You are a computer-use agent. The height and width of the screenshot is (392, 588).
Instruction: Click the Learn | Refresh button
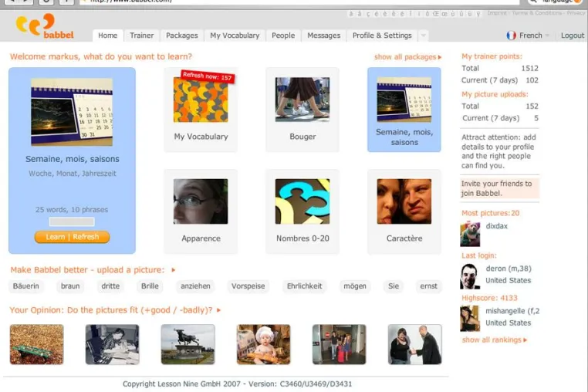(x=72, y=237)
